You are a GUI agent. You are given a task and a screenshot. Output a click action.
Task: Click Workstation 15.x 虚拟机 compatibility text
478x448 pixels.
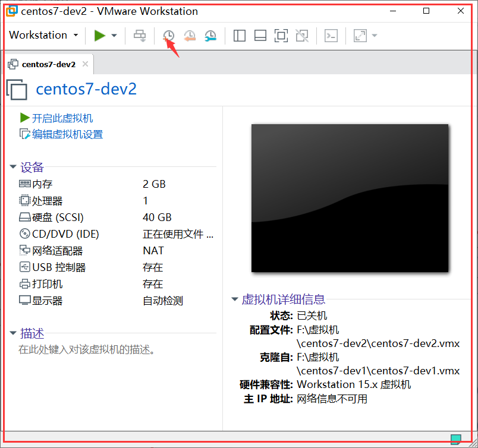pos(354,384)
